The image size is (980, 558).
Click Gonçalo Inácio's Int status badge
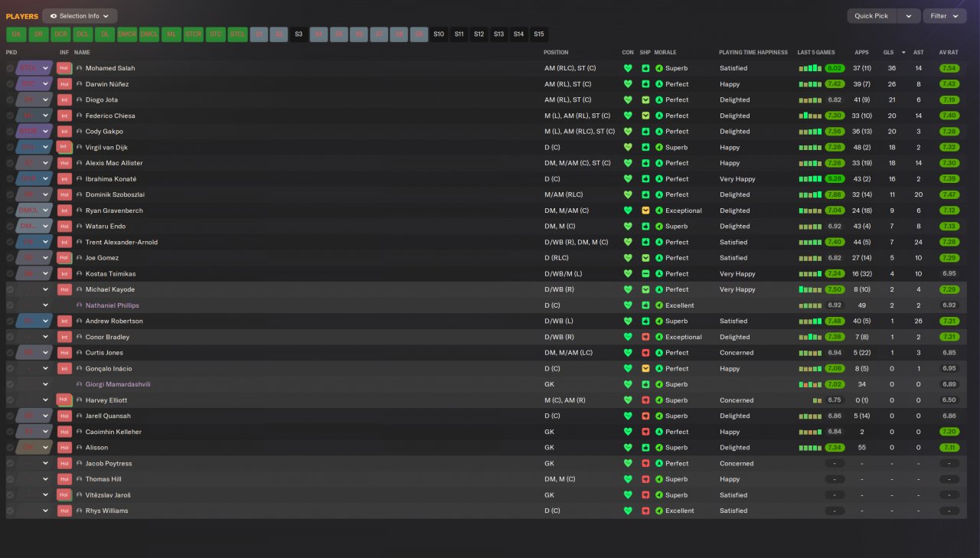point(64,369)
